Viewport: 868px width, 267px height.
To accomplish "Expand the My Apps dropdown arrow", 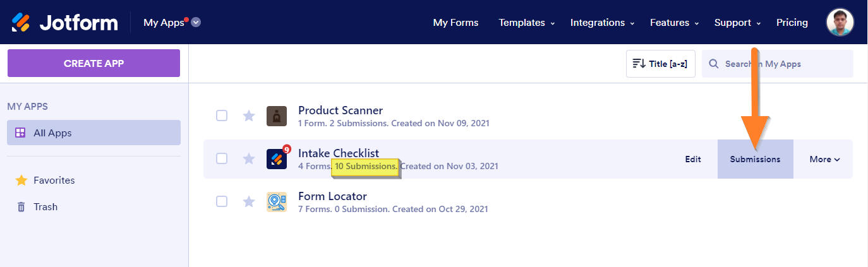I will (x=196, y=23).
